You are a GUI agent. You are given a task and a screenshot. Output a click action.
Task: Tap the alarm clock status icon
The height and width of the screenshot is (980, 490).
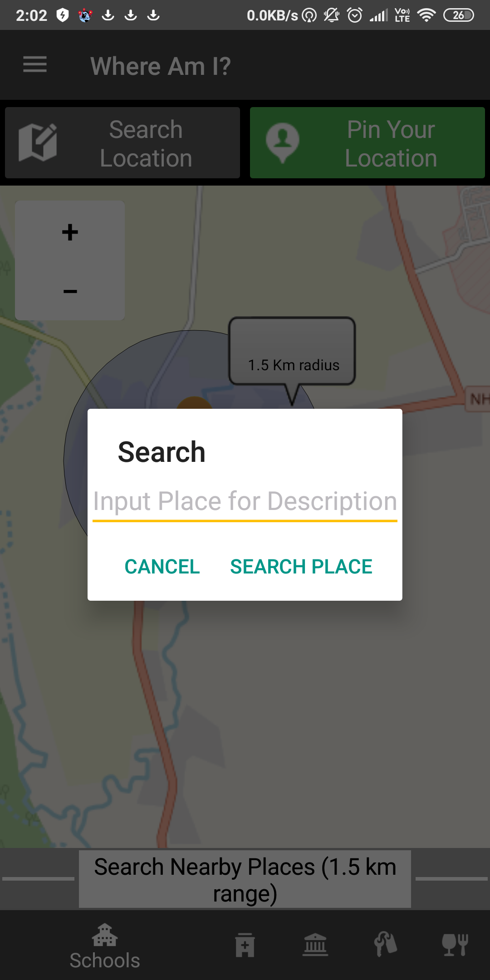point(355,15)
